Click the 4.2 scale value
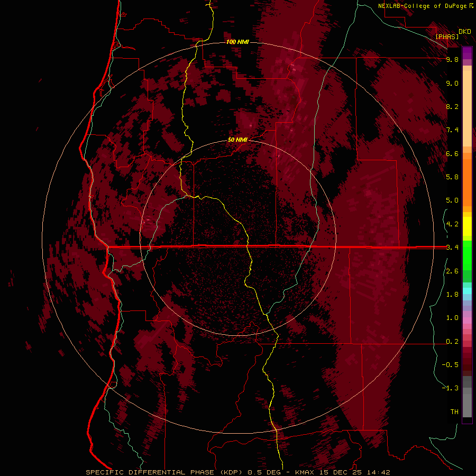 (452, 224)
